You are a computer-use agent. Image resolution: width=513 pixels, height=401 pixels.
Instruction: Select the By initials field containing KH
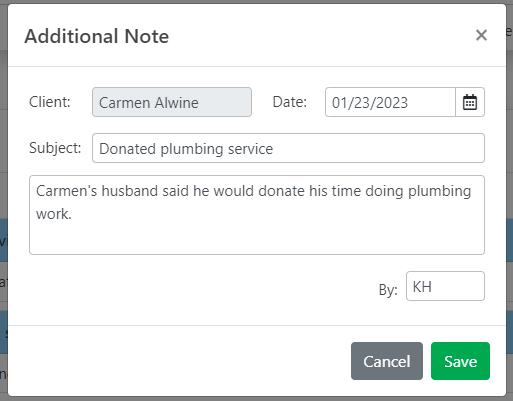pyautogui.click(x=445, y=286)
